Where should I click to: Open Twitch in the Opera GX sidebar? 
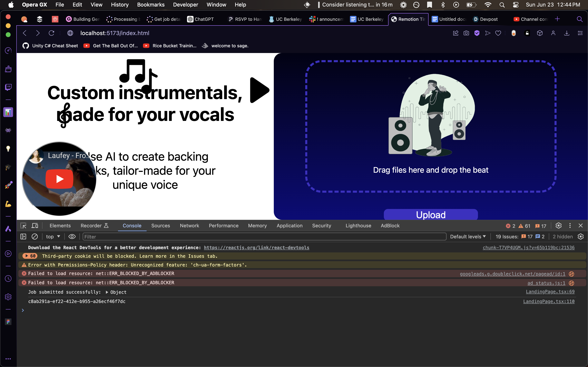(8, 87)
